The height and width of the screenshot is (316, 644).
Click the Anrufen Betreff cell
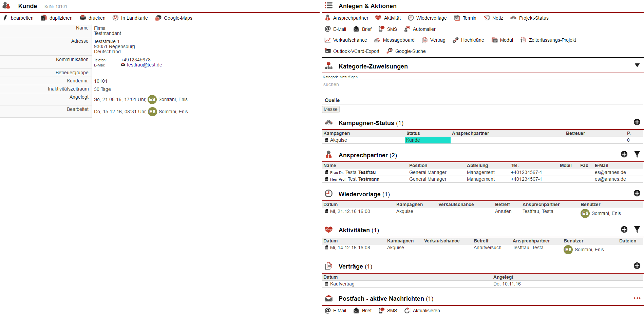[x=503, y=211]
